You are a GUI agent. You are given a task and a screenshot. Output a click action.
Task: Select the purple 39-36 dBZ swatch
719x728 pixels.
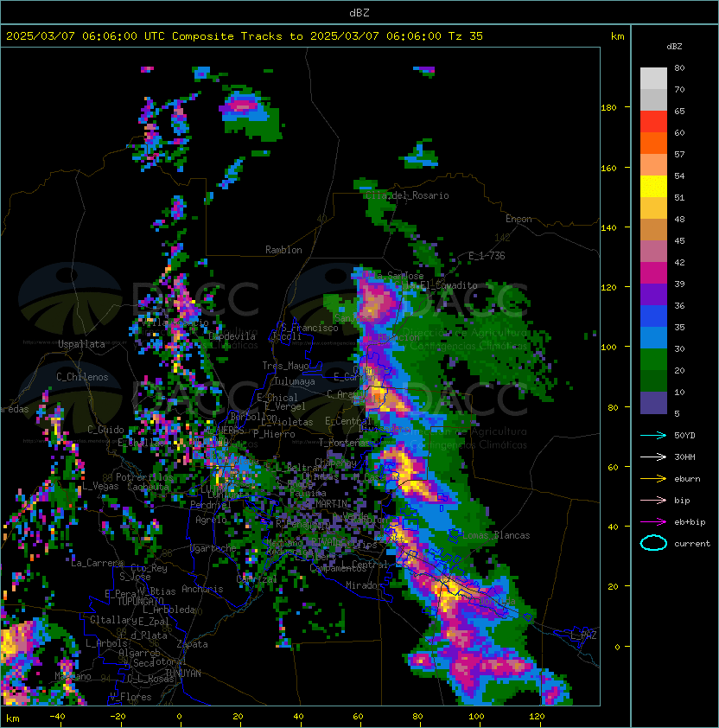(x=653, y=295)
